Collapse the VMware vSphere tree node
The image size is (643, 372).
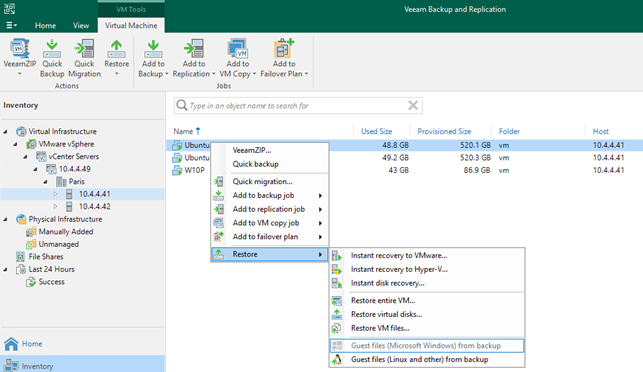15,144
